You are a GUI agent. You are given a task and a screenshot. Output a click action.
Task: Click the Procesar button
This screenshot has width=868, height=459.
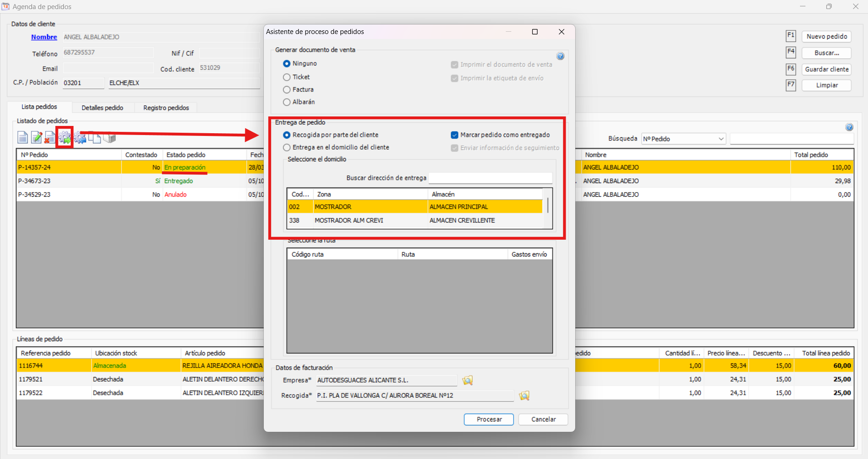pyautogui.click(x=489, y=420)
